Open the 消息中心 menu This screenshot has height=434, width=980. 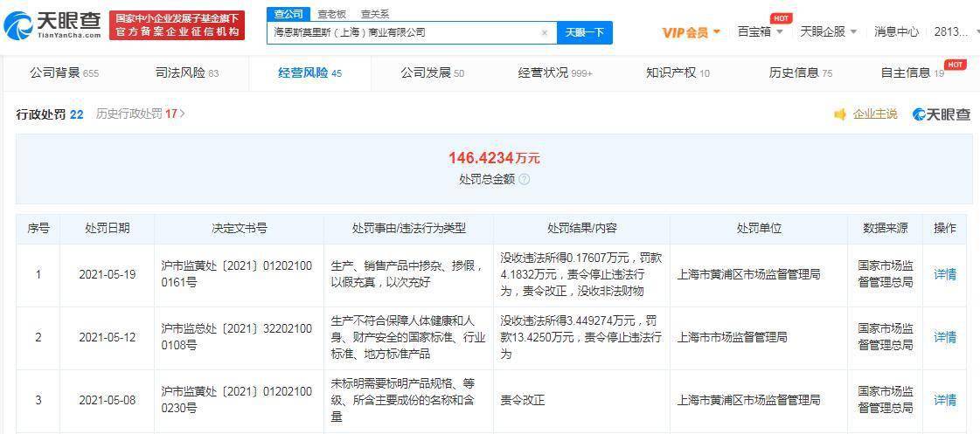click(x=896, y=31)
